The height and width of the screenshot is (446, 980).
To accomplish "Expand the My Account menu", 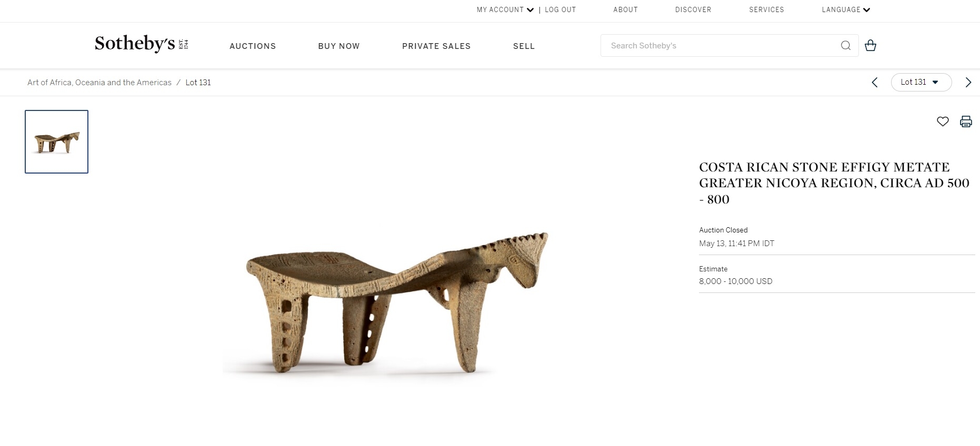I will pos(505,9).
